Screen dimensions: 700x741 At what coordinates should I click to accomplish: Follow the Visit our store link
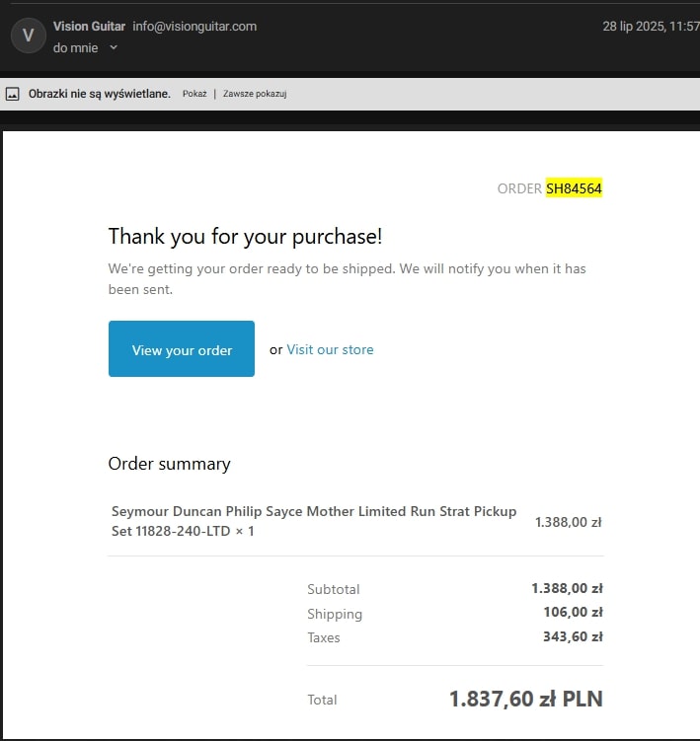pyautogui.click(x=330, y=349)
